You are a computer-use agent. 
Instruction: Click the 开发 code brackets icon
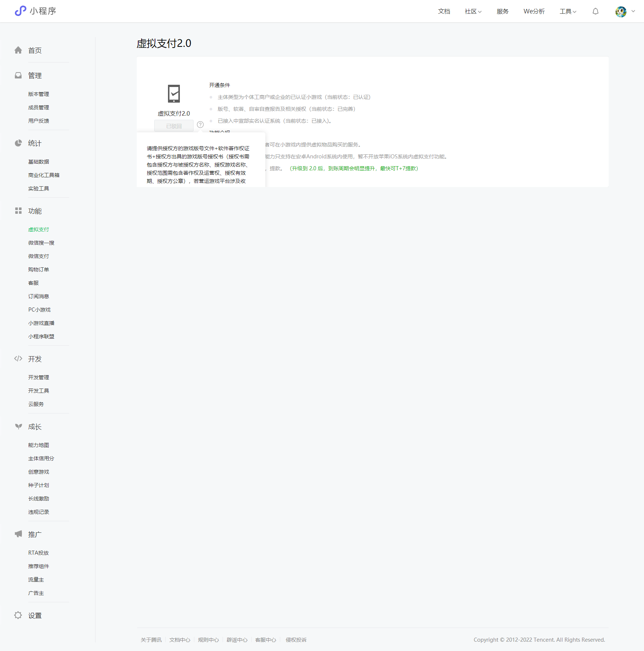(18, 359)
